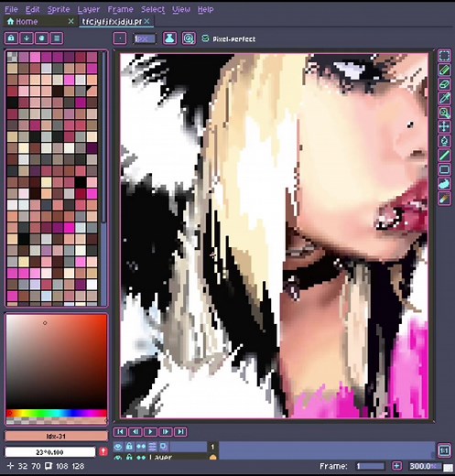Select the Pencil tool
The width and height of the screenshot is (455, 476).
pyautogui.click(x=444, y=70)
